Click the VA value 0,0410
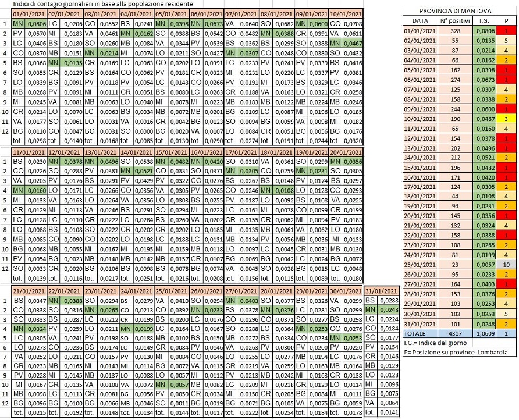519x420 pixels. tap(179, 301)
